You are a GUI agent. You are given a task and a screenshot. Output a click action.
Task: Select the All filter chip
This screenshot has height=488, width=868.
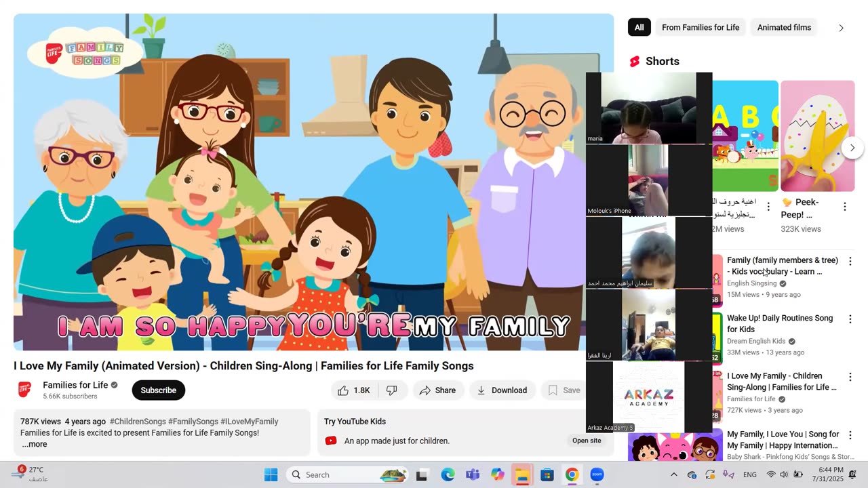click(639, 28)
